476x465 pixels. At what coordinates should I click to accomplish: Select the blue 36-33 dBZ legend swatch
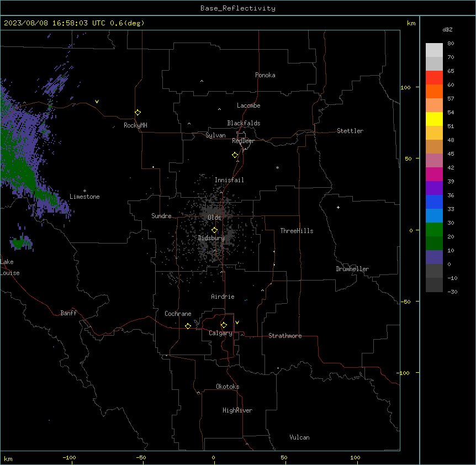[434, 202]
